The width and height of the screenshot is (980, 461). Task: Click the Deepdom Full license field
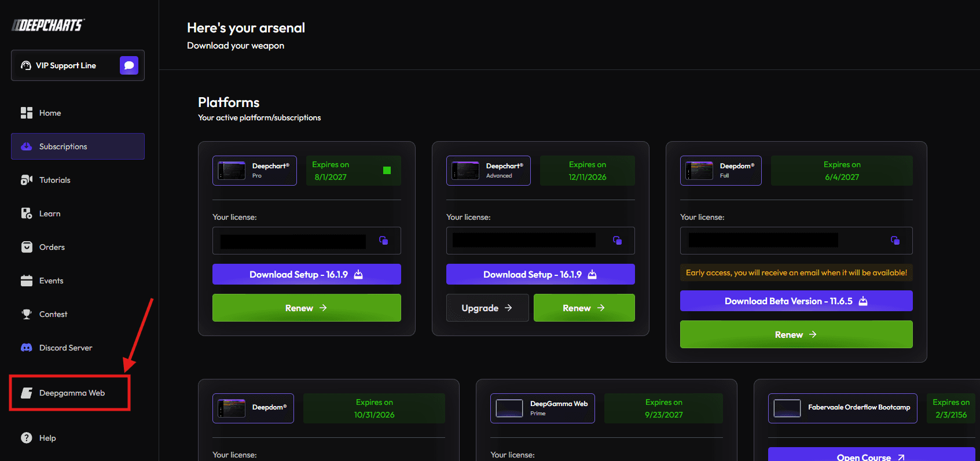pyautogui.click(x=797, y=241)
